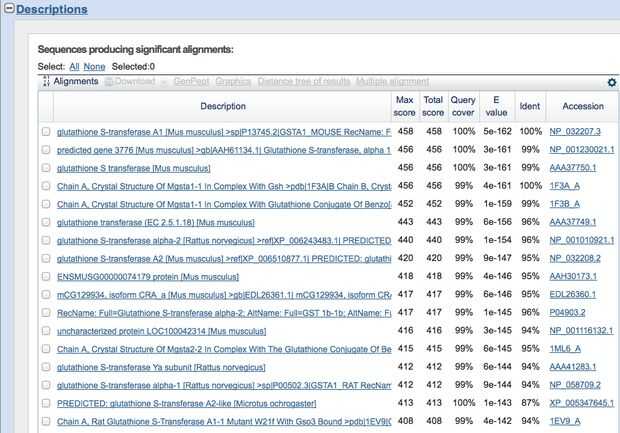Open uncharacterized protein LOC100042314 link
This screenshot has width=620, height=433.
pos(161,331)
